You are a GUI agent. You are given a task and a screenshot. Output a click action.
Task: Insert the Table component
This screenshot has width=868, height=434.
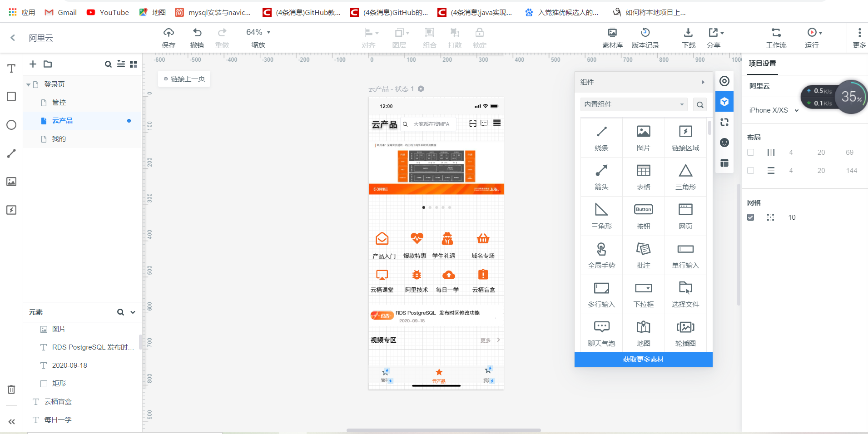[x=644, y=177]
